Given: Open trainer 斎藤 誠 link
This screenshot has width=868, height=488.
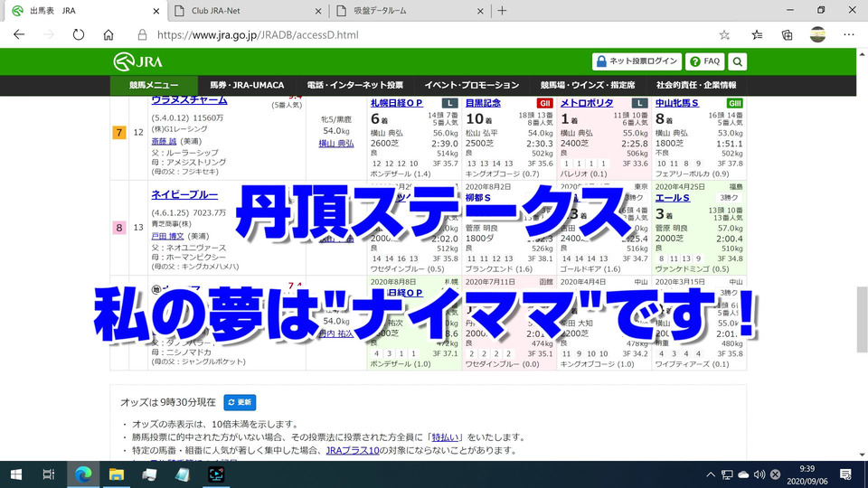Looking at the screenshot, I should tap(164, 142).
